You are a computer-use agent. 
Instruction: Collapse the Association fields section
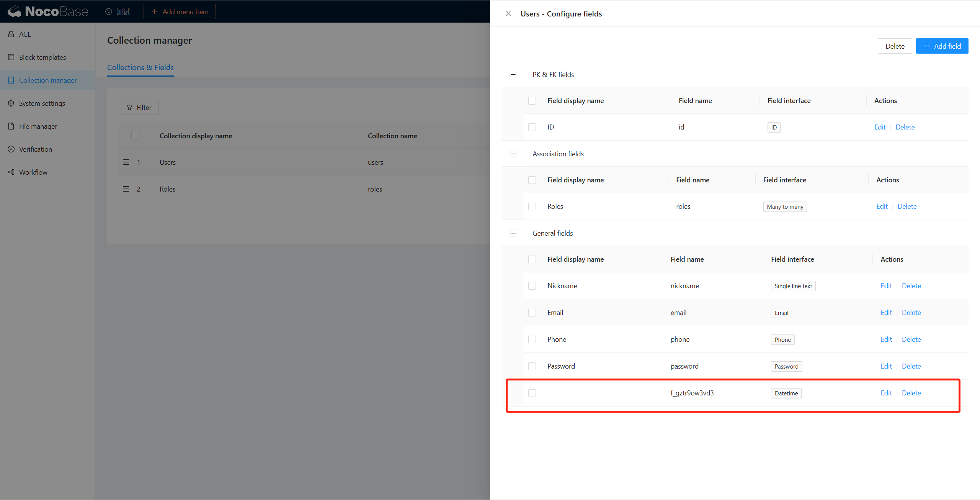click(x=513, y=154)
